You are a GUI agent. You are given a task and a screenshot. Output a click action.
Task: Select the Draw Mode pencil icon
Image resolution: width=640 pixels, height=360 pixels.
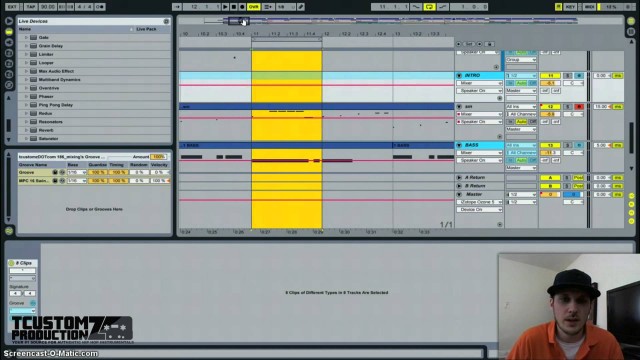301,7
